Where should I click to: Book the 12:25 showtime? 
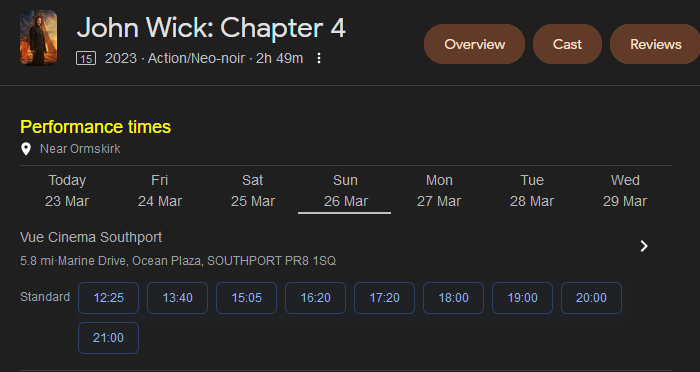[108, 298]
